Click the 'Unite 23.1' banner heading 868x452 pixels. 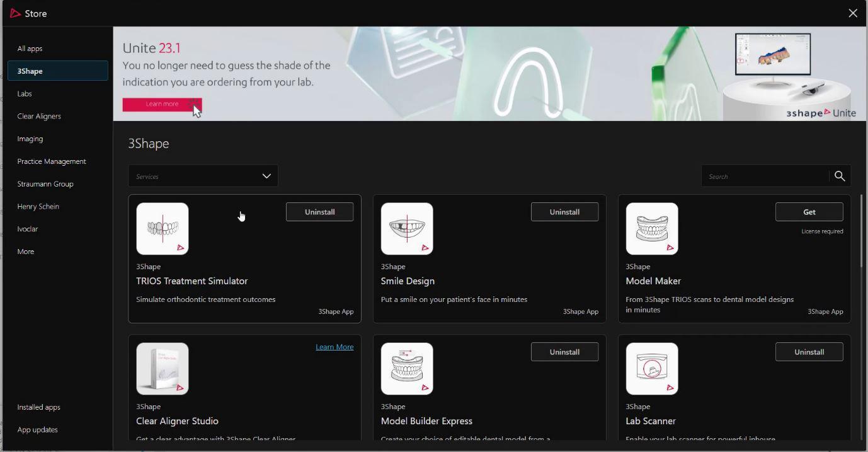[152, 48]
